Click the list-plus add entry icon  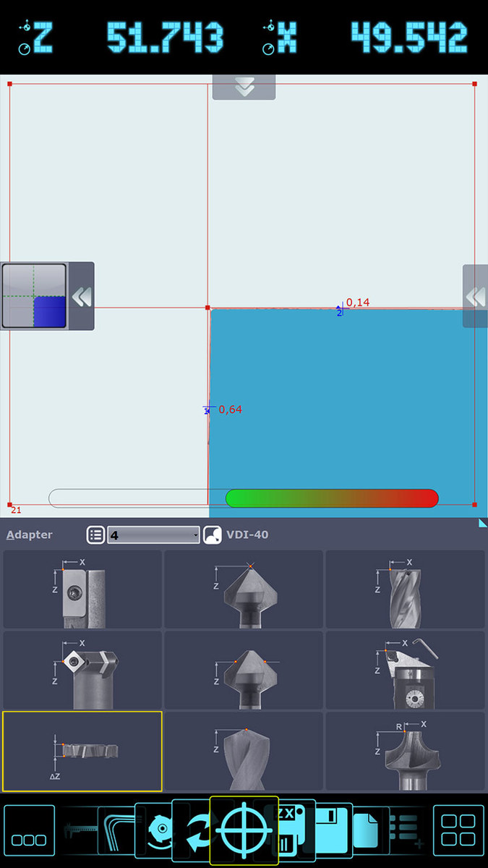[406, 830]
